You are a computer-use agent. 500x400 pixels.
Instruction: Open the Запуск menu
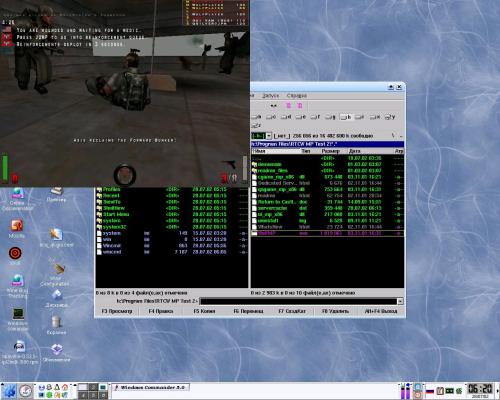tap(270, 96)
